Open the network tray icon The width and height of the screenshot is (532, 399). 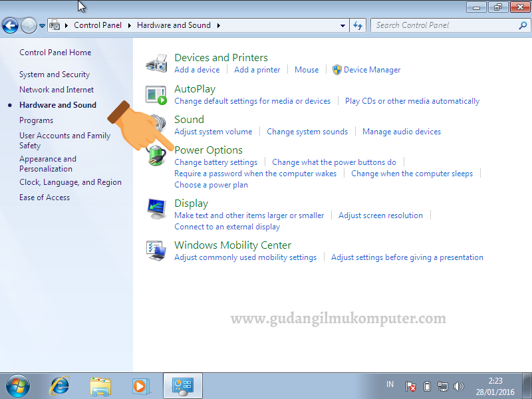click(443, 386)
